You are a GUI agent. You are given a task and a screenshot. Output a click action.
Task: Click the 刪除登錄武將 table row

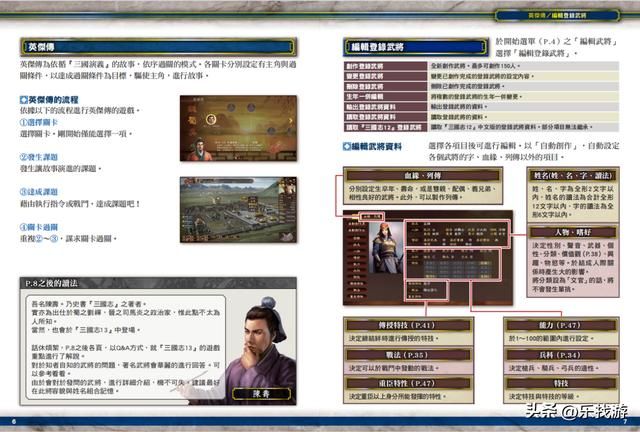point(481,86)
